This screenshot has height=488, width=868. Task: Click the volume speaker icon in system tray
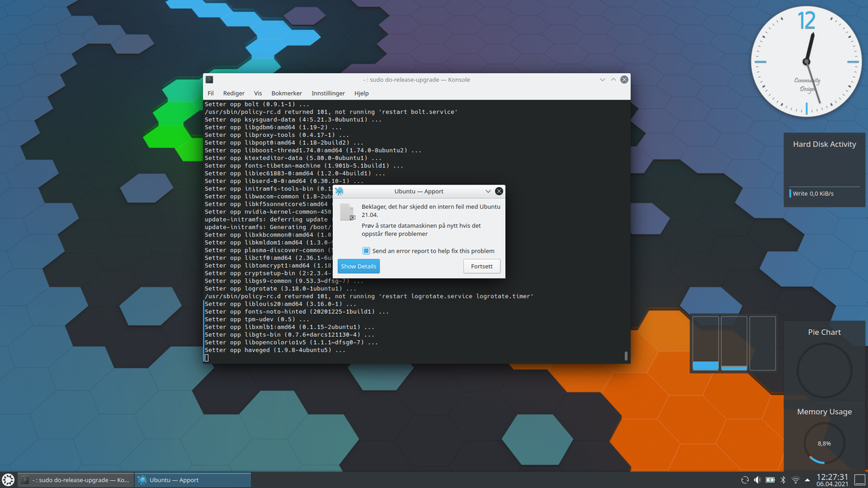757,479
